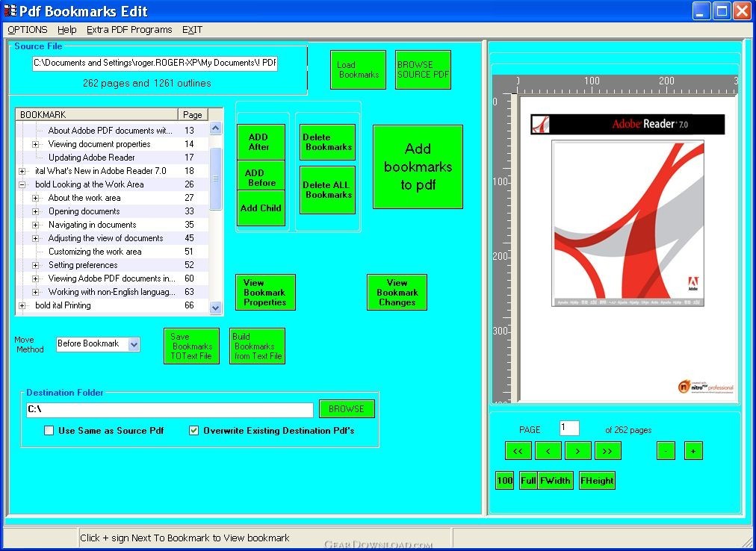Image resolution: width=756 pixels, height=551 pixels.
Task: Click the Load Bookmarks button
Action: click(x=359, y=70)
